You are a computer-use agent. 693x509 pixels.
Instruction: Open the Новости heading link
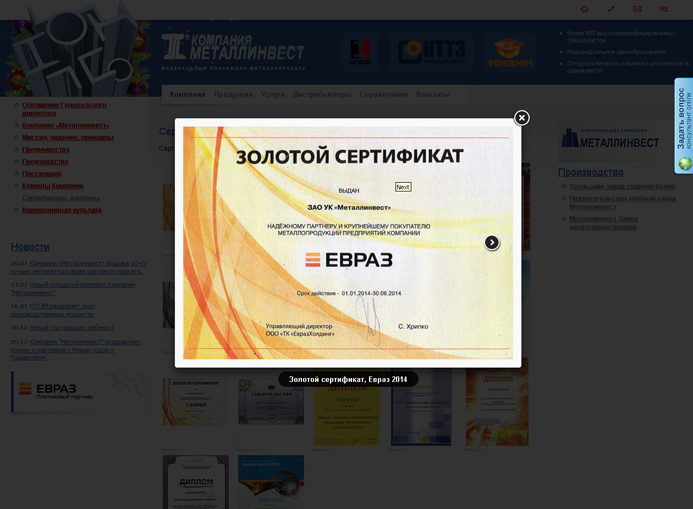point(30,247)
